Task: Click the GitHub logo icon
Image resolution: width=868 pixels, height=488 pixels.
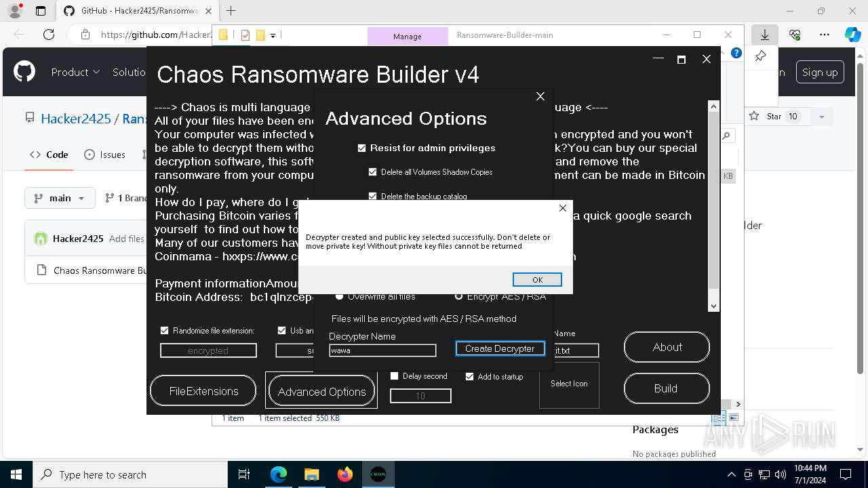Action: (24, 72)
